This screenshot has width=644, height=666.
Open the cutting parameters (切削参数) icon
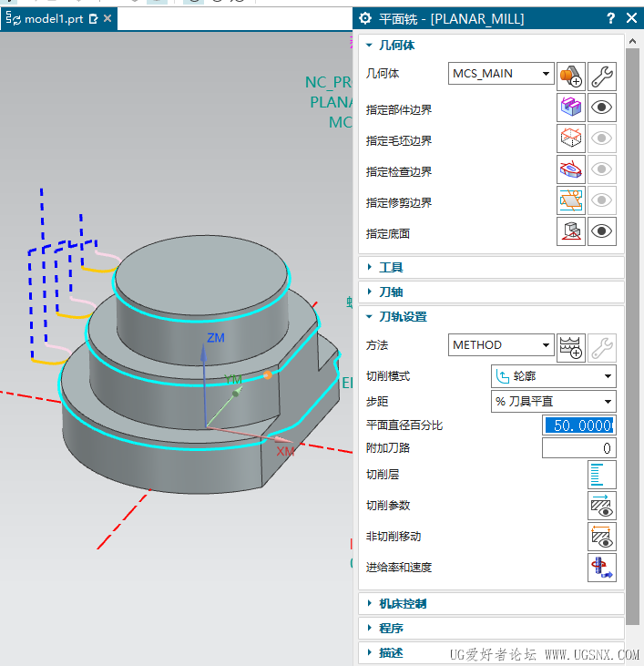[602, 506]
